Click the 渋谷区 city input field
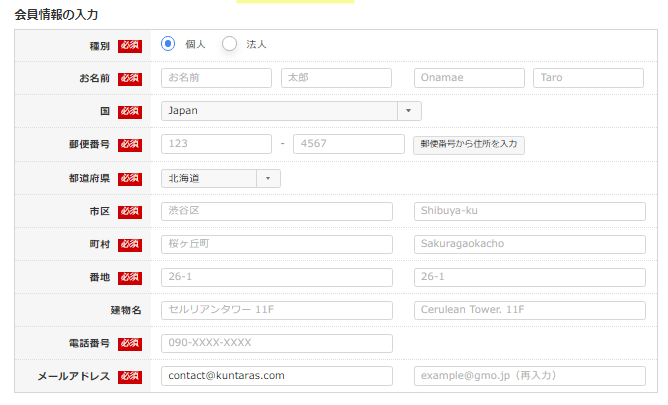 pyautogui.click(x=276, y=211)
